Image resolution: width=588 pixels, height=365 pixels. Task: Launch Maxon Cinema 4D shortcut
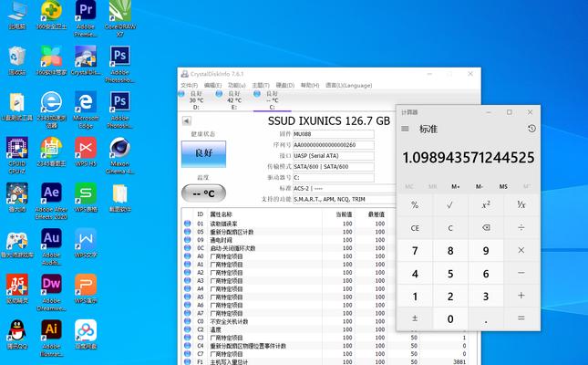(x=120, y=155)
